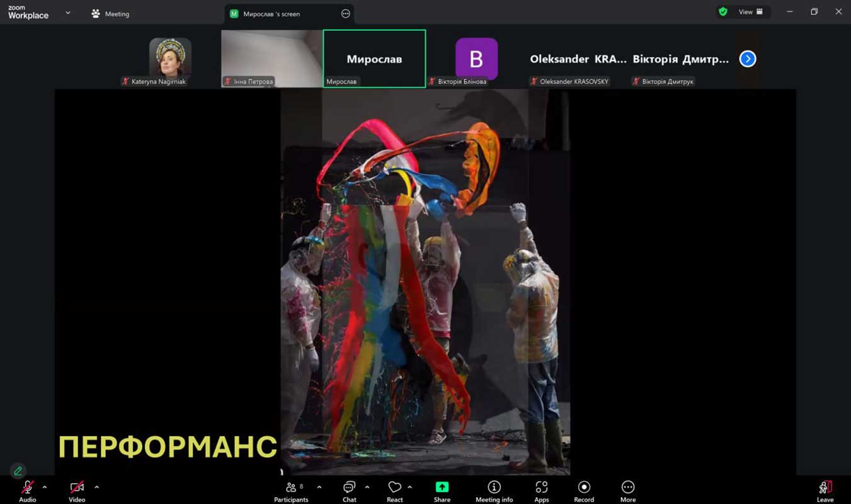Open Meeting info
The image size is (851, 504).
click(x=494, y=490)
